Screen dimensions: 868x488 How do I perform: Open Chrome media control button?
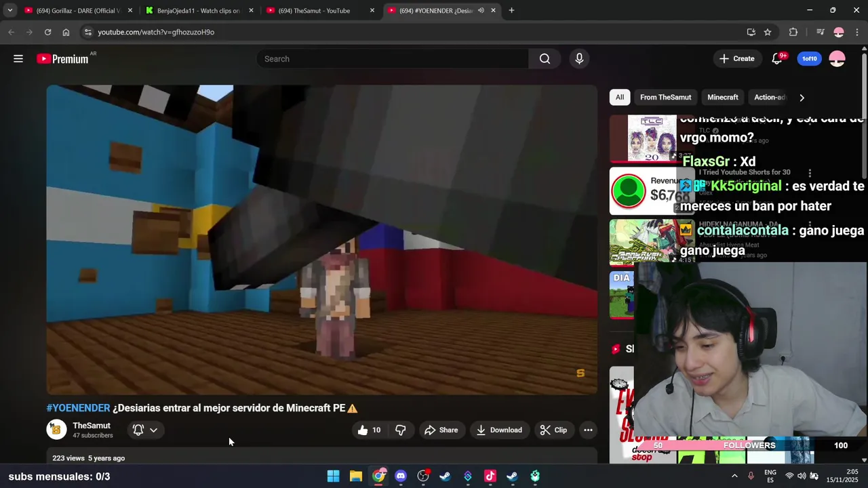point(820,32)
